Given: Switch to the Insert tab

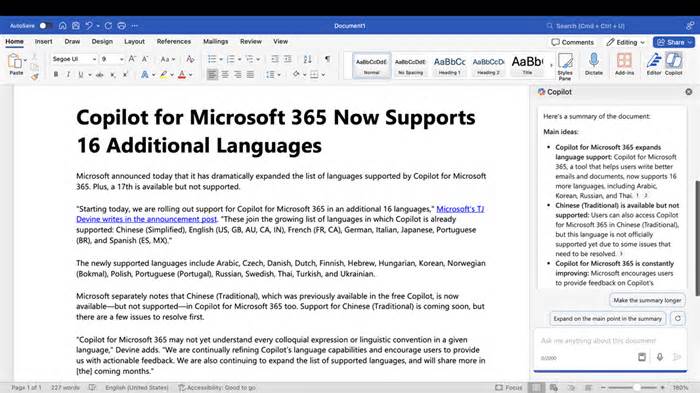Looking at the screenshot, I should point(43,41).
